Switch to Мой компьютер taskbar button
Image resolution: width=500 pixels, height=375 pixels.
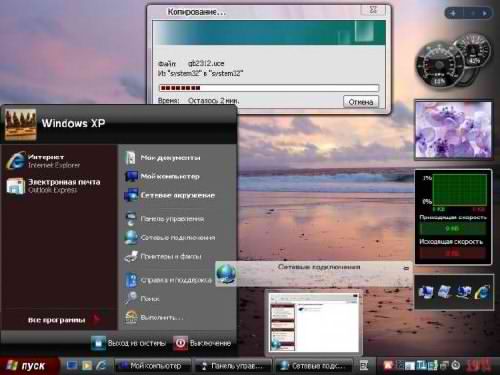(x=152, y=366)
